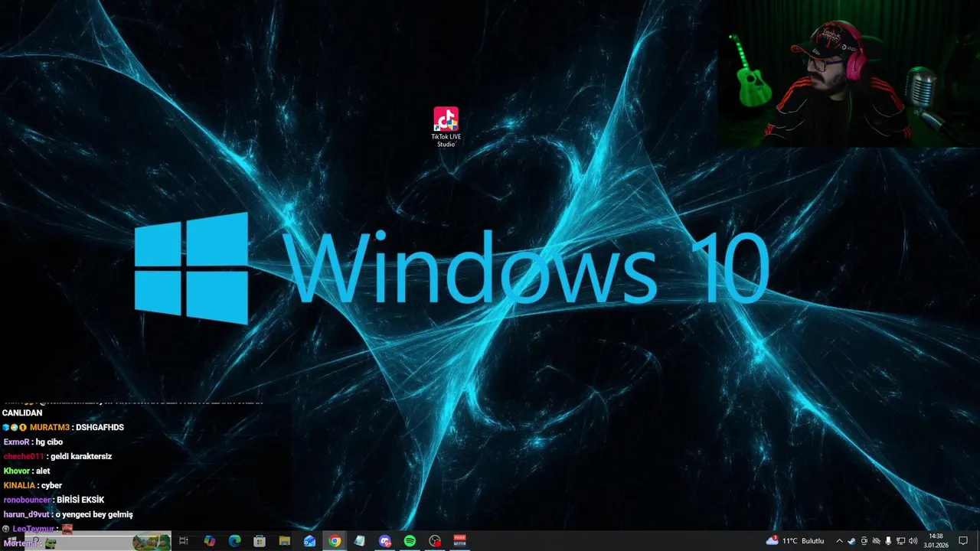
Task: Open the notepad-style app next to Chrome
Action: click(359, 541)
